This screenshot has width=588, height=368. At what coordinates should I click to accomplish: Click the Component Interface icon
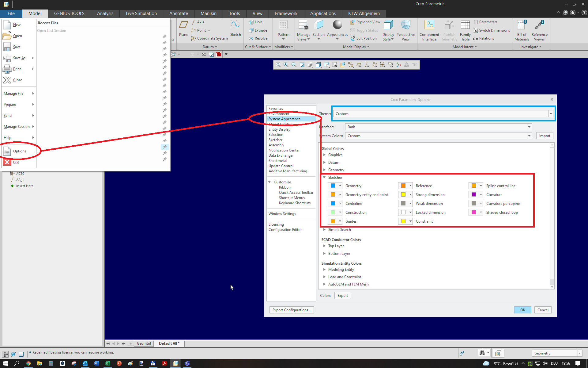pos(429,25)
